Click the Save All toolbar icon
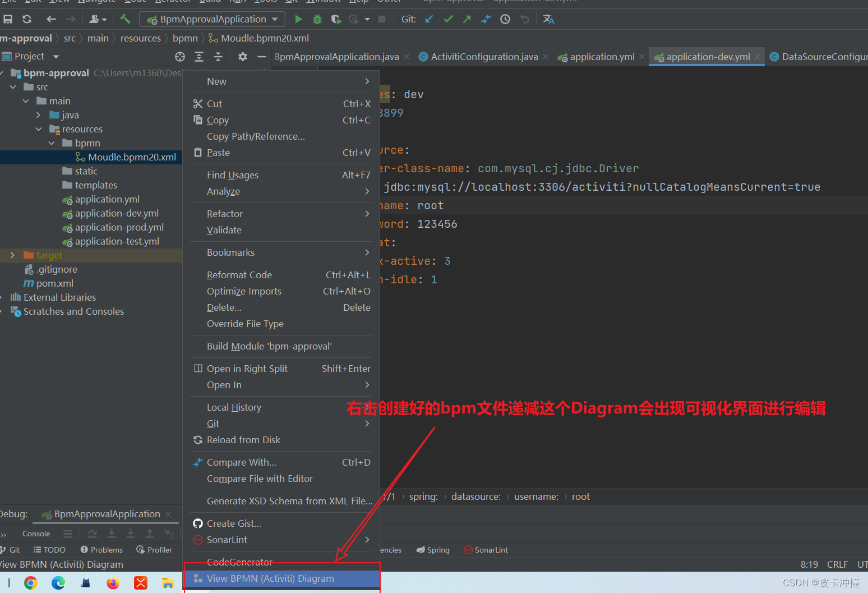Screen dimensions: 868x593 click(x=8, y=19)
